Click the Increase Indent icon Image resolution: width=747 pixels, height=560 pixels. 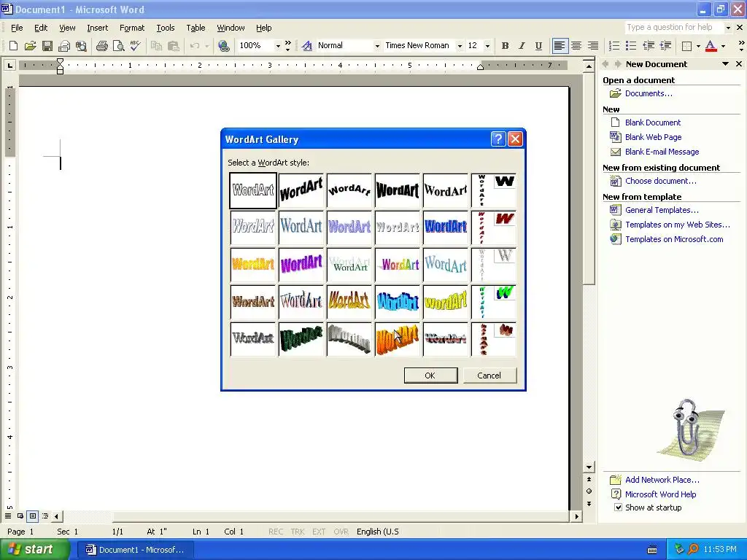tap(665, 46)
